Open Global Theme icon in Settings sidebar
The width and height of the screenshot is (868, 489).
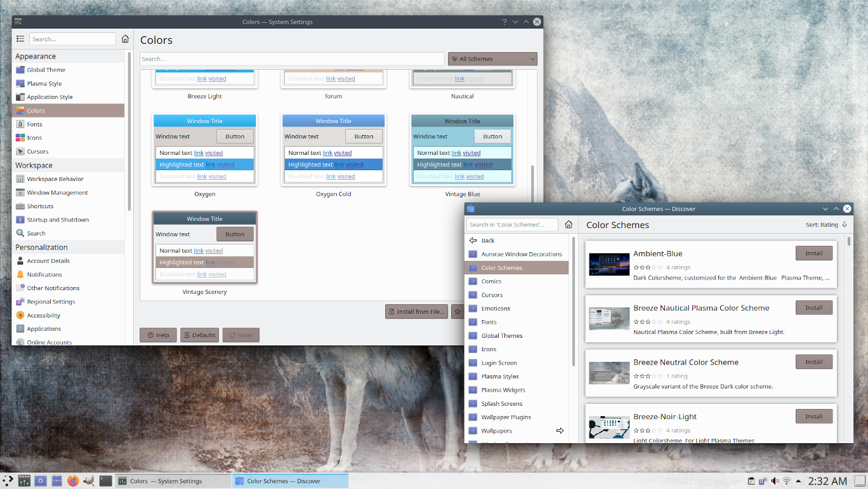coord(20,70)
